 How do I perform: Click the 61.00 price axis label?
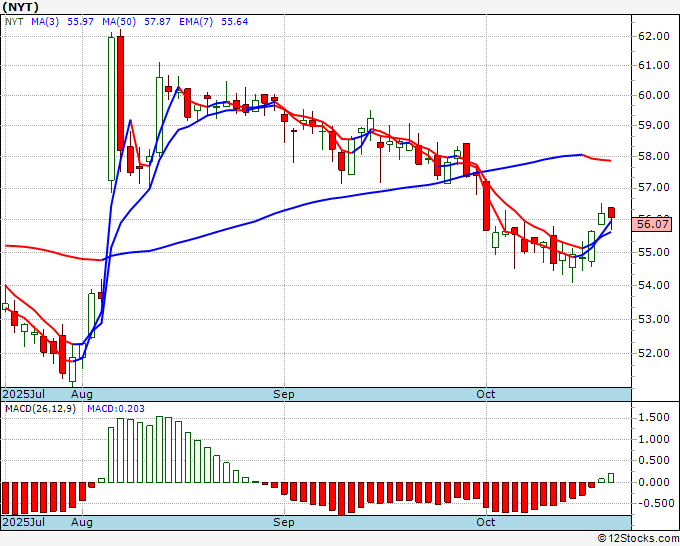(x=654, y=65)
